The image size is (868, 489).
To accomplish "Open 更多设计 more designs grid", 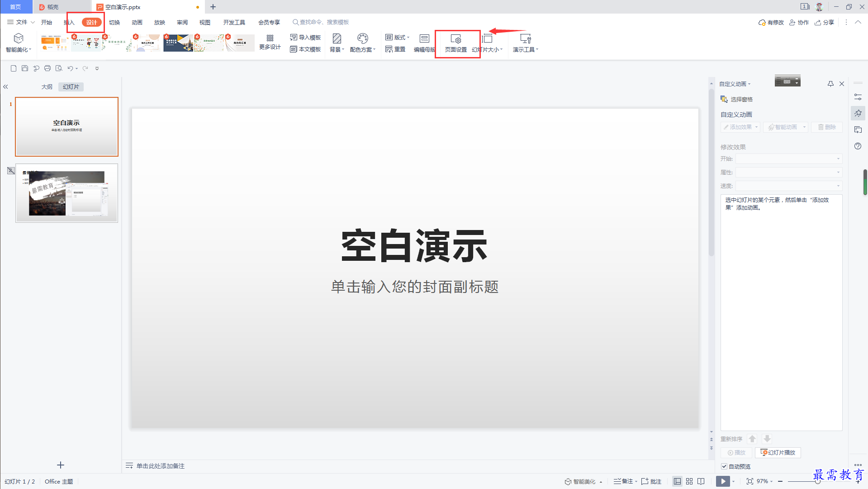I will (x=270, y=43).
